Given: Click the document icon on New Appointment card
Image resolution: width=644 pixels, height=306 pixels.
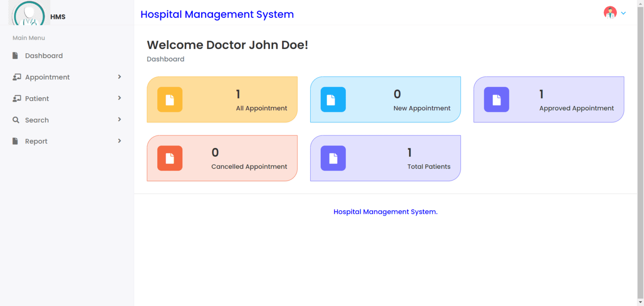Looking at the screenshot, I should 333,99.
